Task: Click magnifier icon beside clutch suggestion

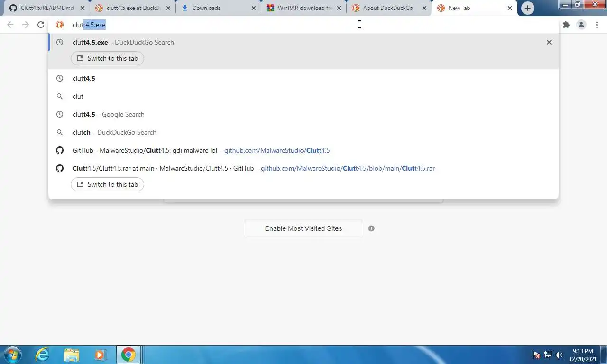Action: [60, 132]
